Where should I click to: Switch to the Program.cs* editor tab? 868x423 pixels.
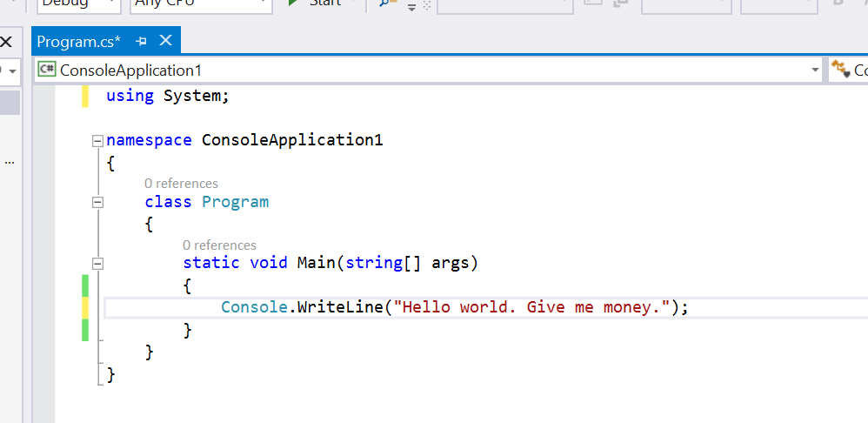[78, 42]
